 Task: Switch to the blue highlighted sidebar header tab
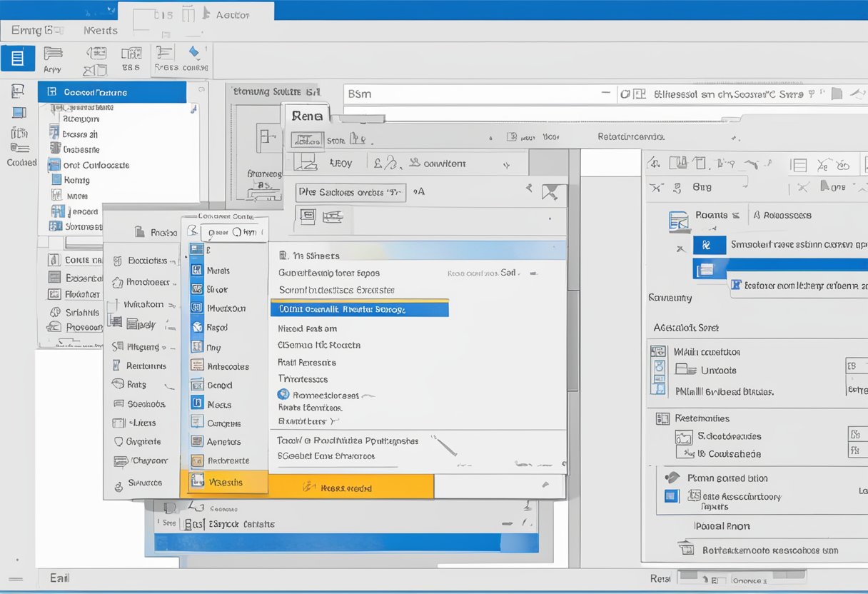coord(114,92)
